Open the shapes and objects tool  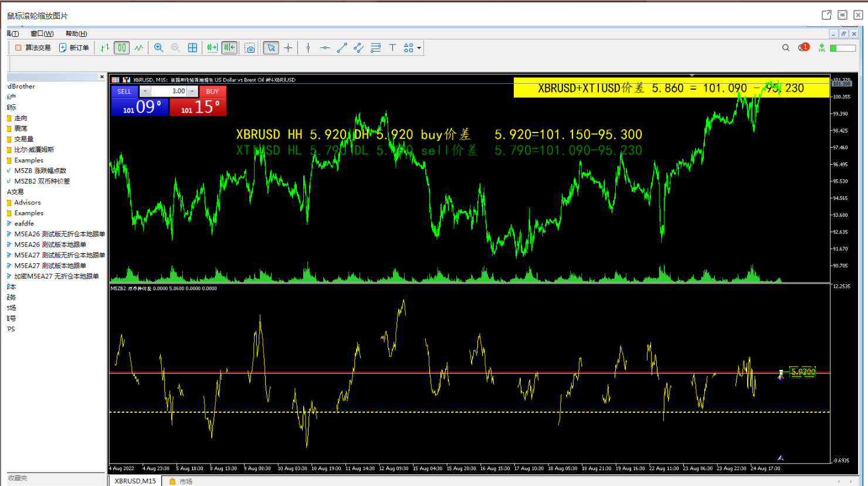409,47
